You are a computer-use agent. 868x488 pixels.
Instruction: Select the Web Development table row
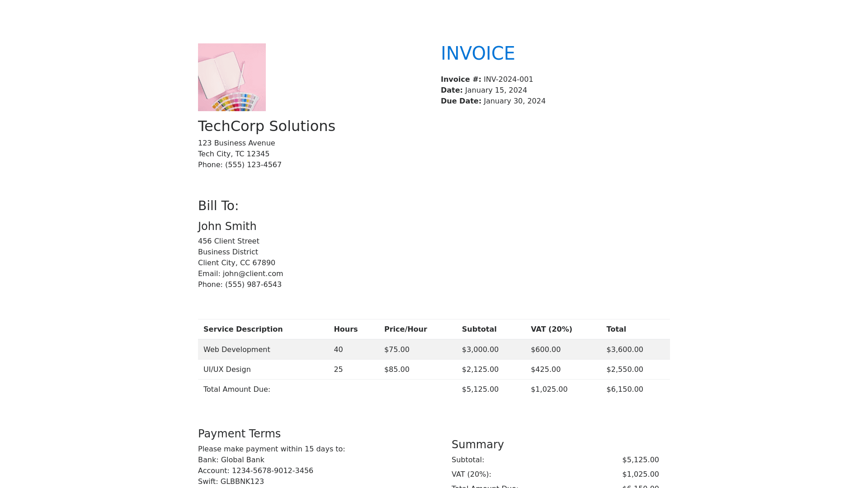pos(236,350)
